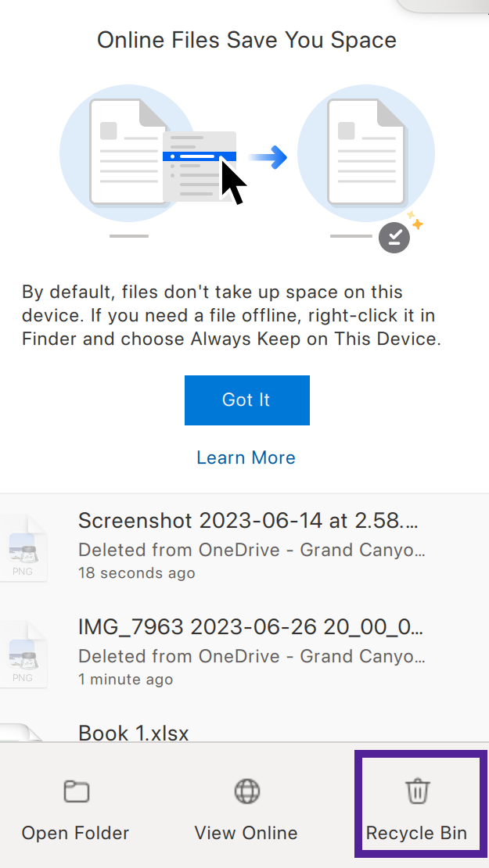This screenshot has width=489, height=868.
Task: Click the IMG_7963 PNG file icon
Action: [23, 654]
